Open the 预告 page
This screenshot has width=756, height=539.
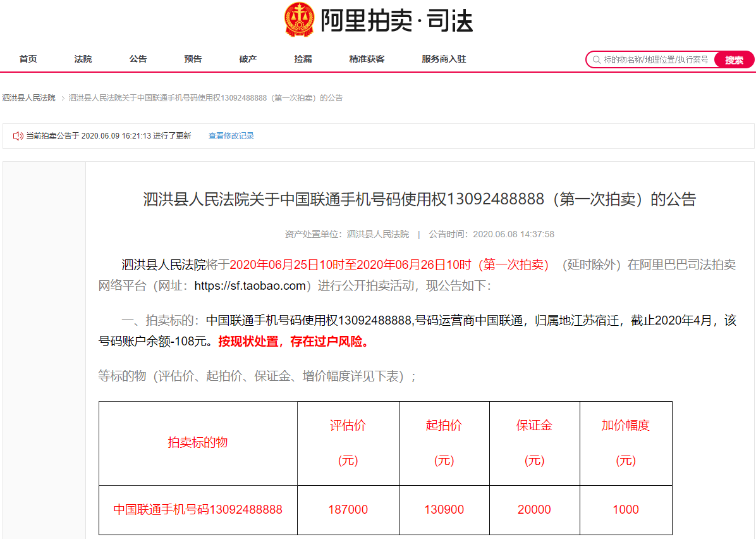(193, 58)
